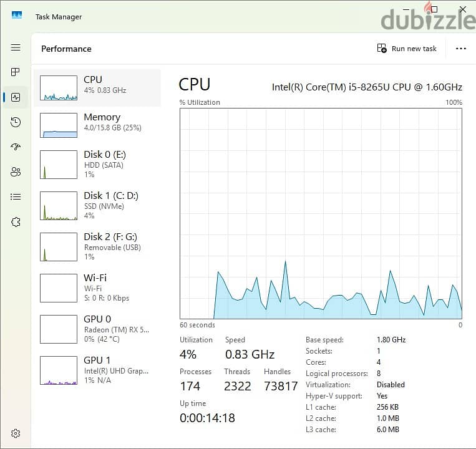Viewport: 476px width, 449px height.
Task: Select Memory in the performance list
Action: pos(97,125)
